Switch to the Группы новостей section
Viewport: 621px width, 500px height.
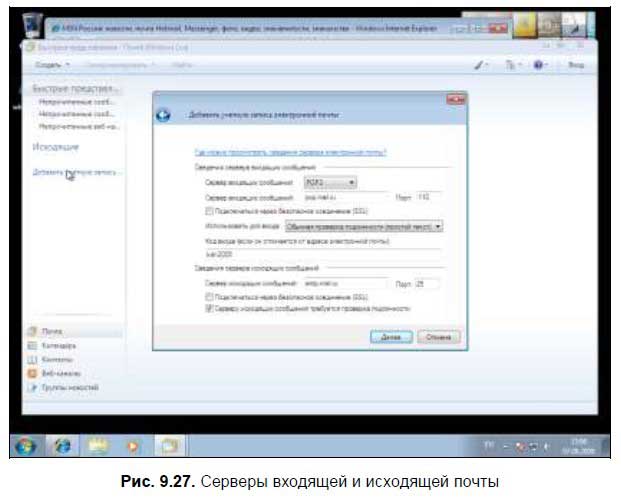pos(70,387)
